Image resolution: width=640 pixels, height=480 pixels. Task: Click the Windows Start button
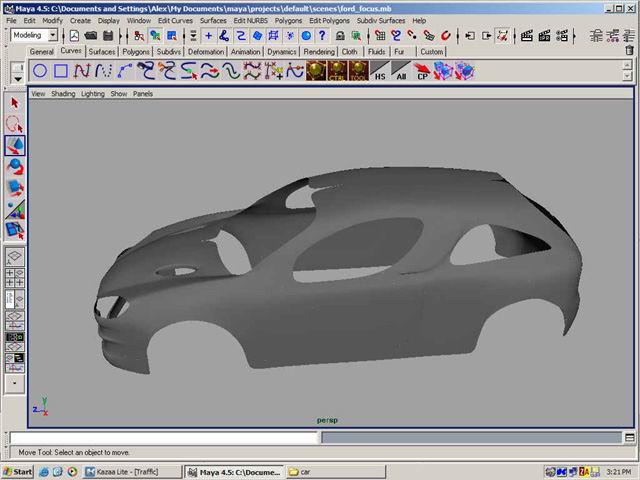18,471
